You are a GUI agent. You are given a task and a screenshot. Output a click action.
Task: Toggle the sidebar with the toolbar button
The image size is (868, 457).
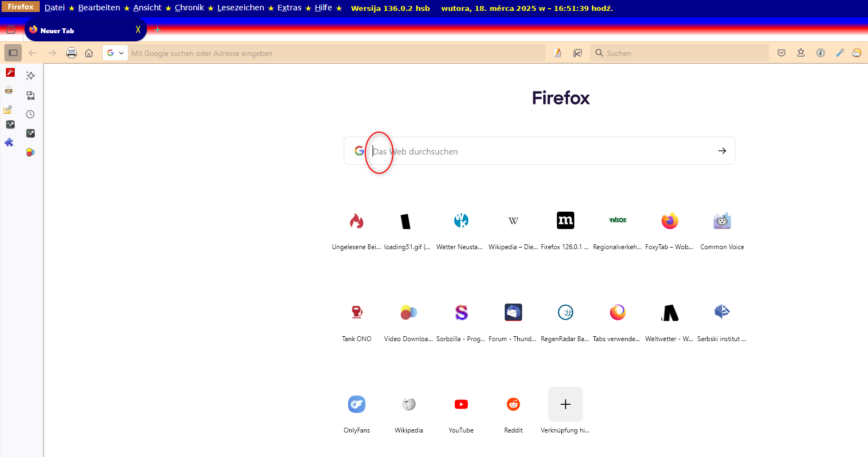click(13, 53)
